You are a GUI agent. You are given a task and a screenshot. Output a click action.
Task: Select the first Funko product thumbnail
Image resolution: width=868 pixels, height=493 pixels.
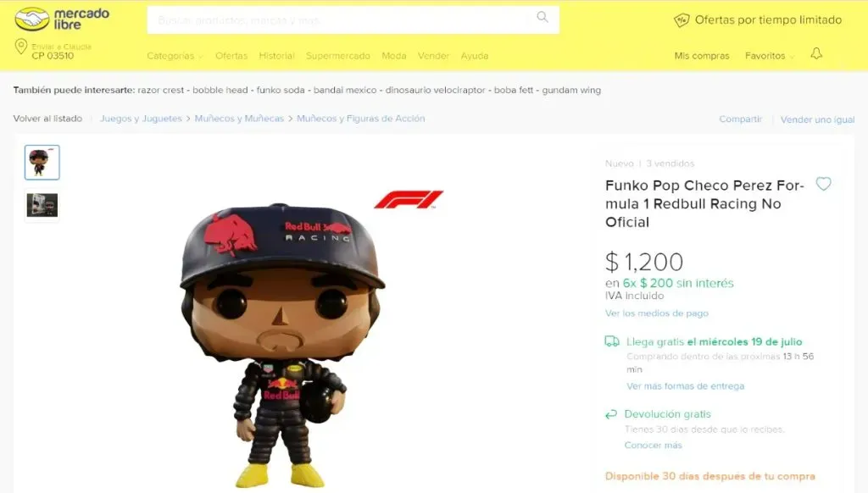click(42, 163)
